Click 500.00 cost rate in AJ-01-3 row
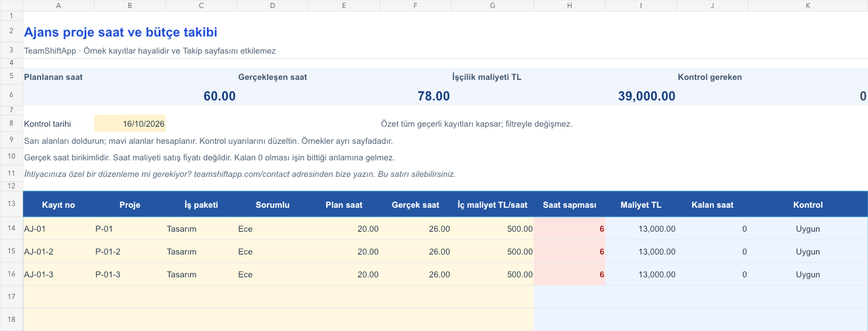This screenshot has height=331, width=868. pos(492,275)
